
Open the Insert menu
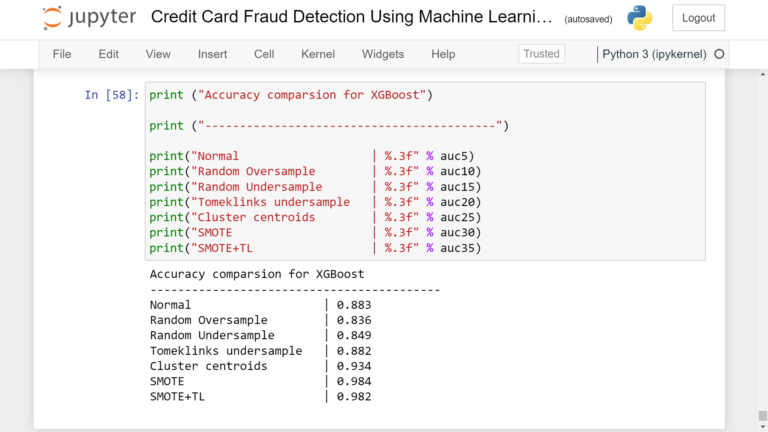click(212, 54)
